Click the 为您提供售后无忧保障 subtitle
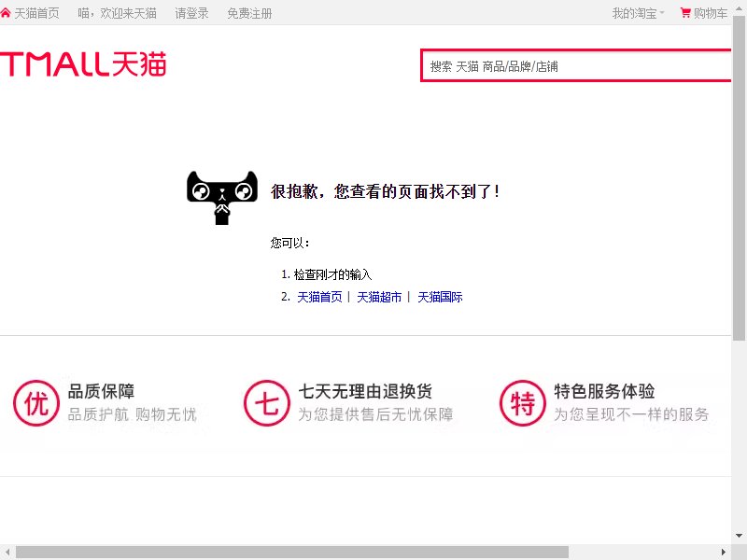This screenshot has height=560, width=747. (375, 414)
